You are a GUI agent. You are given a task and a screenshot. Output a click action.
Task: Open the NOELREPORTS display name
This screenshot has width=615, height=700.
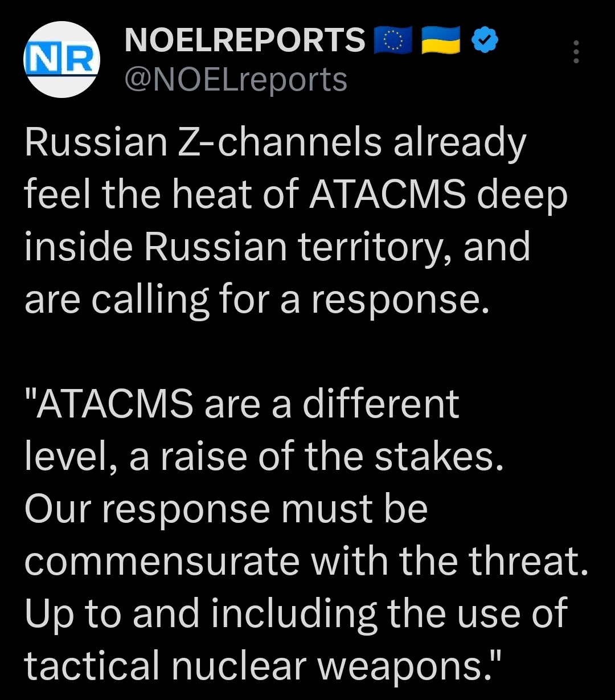245,41
